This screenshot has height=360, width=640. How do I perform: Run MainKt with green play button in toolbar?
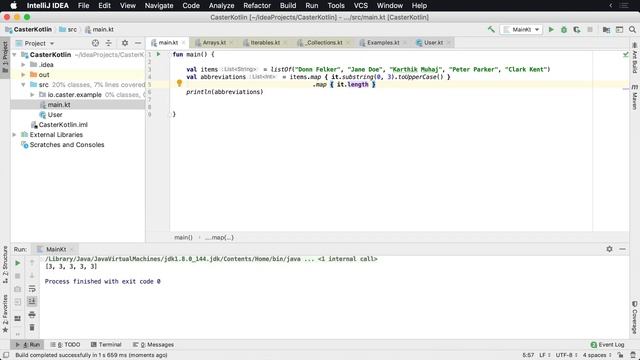(551, 29)
